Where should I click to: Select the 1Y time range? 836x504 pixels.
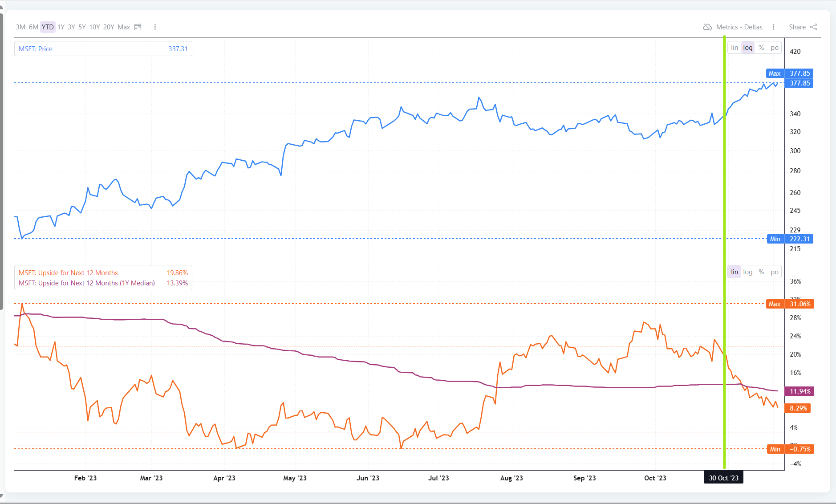(61, 27)
